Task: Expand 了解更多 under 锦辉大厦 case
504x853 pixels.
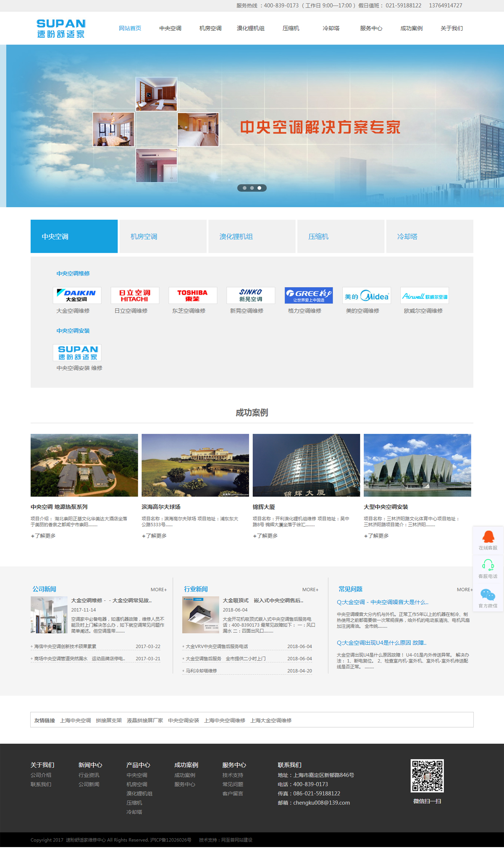Action: tap(265, 536)
